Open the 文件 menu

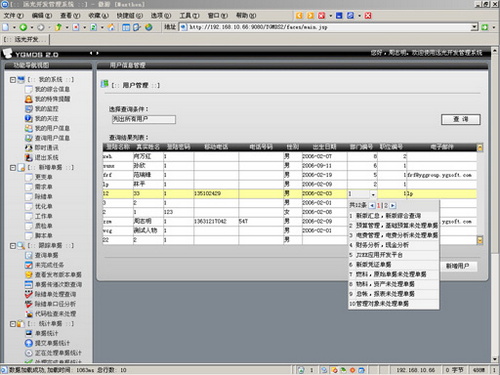(x=13, y=16)
